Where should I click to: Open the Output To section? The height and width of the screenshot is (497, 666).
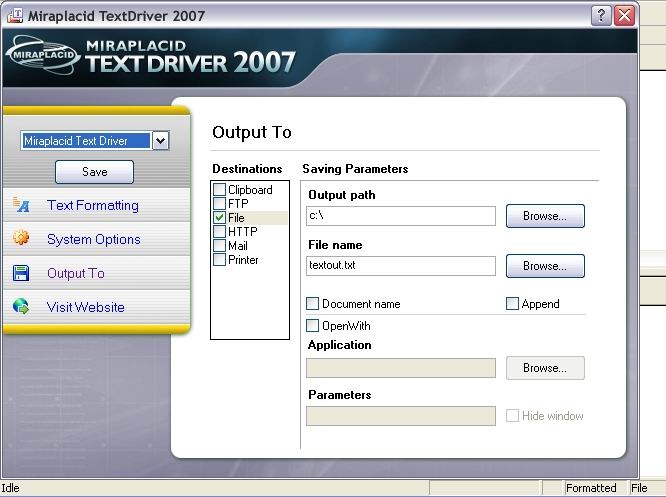pyautogui.click(x=76, y=273)
